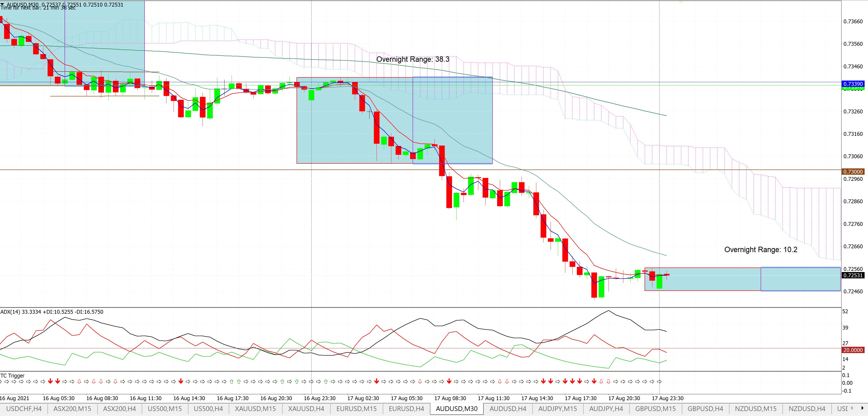Click the TC Trigger indicator label

[12, 376]
